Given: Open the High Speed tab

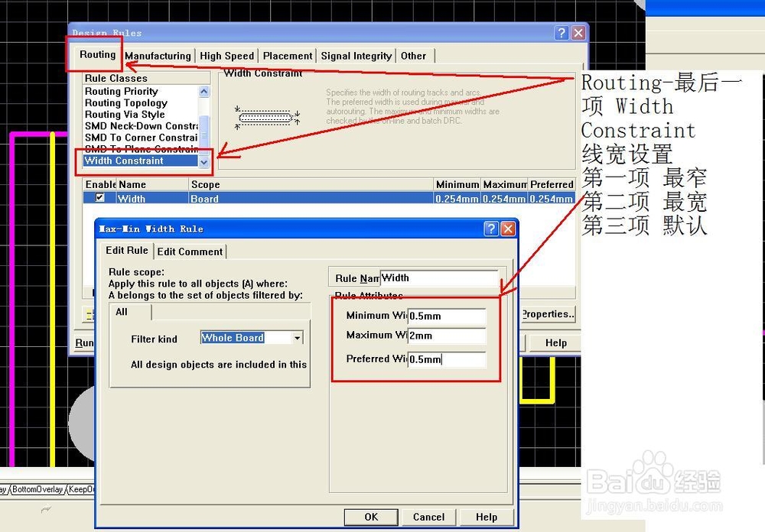Looking at the screenshot, I should coord(227,56).
